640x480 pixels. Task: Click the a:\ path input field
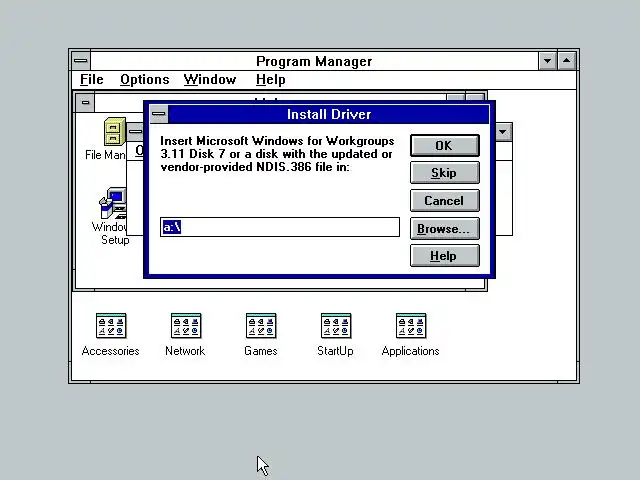(x=280, y=227)
